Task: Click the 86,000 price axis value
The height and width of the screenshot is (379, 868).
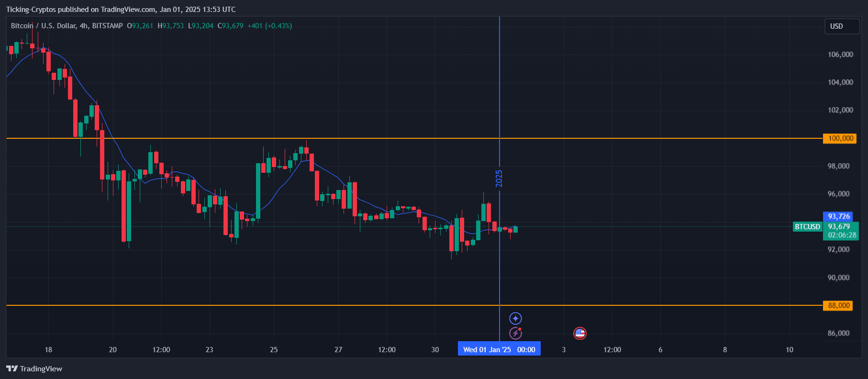Action: [838, 333]
